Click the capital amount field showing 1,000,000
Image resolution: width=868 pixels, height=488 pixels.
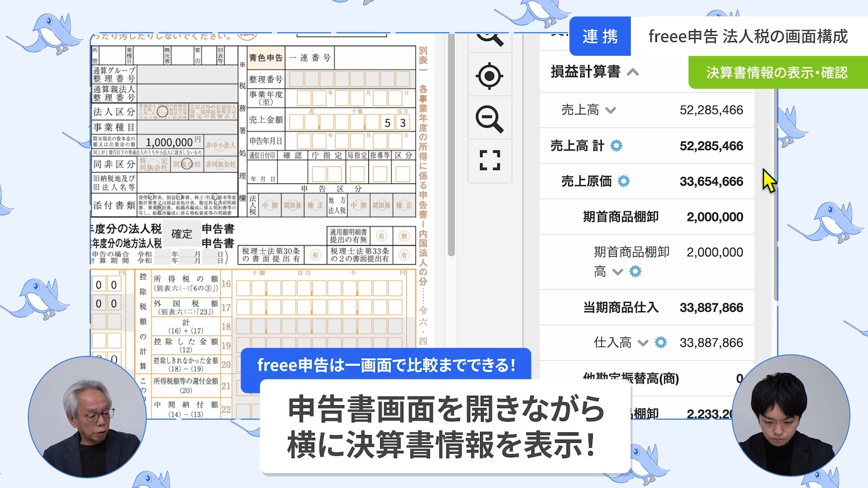[170, 142]
